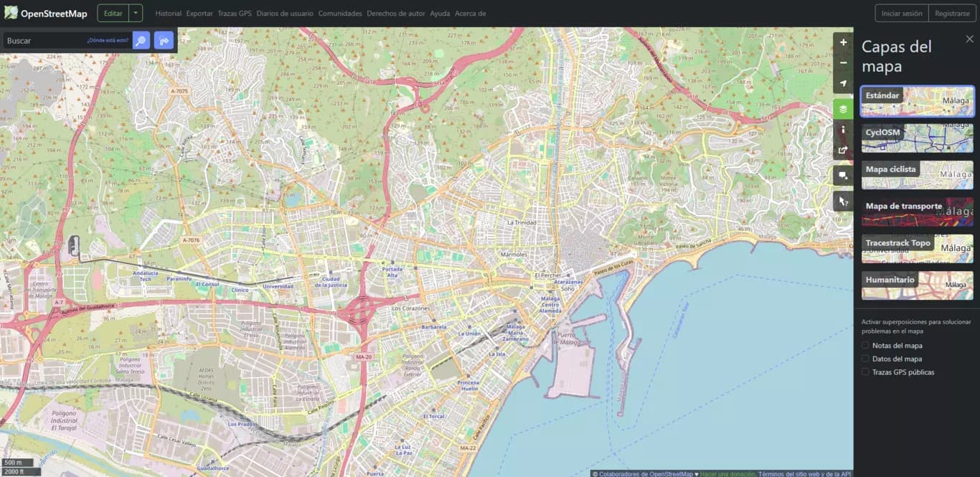Open the Comunidades menu item
The height and width of the screenshot is (477, 980).
tap(340, 14)
